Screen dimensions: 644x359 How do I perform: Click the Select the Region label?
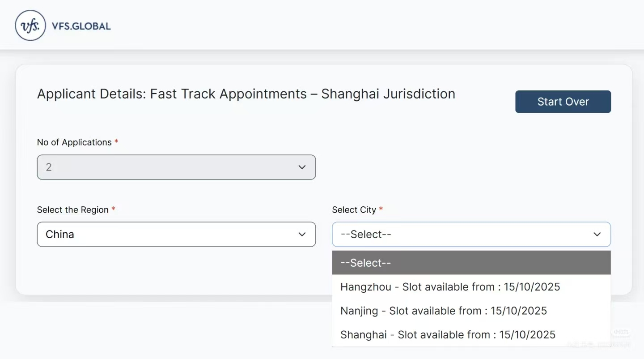(73, 210)
